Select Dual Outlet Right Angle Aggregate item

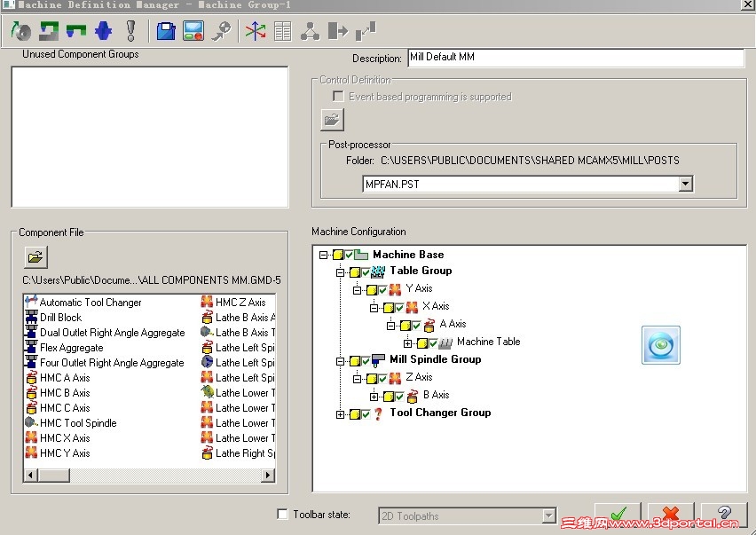113,333
